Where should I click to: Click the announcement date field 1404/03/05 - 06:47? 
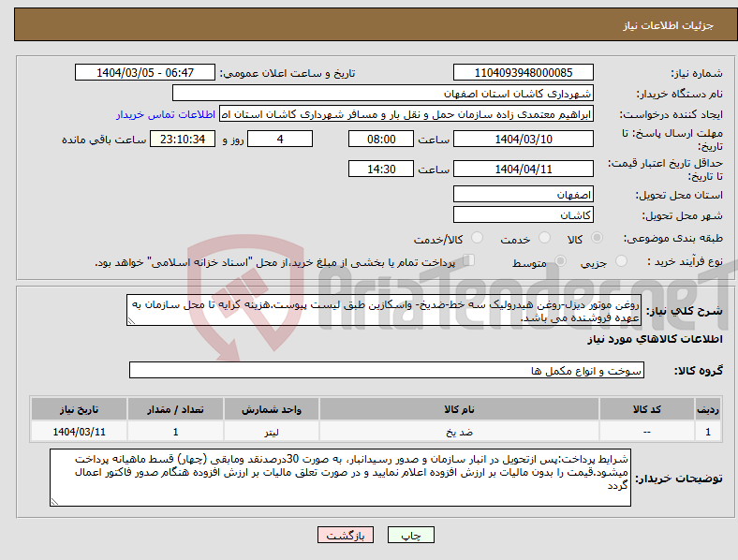tap(145, 73)
